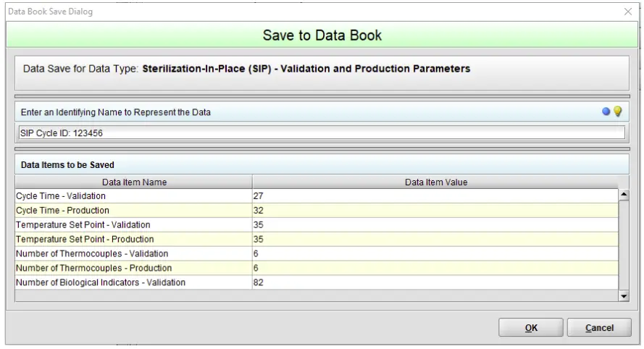
Task: Click the Data Items to be Saved heading
Action: [x=67, y=164]
